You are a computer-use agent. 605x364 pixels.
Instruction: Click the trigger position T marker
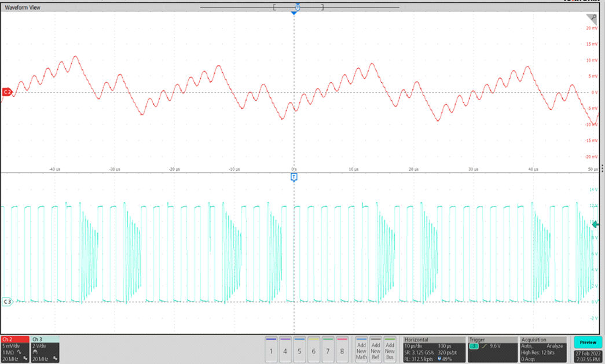294,177
